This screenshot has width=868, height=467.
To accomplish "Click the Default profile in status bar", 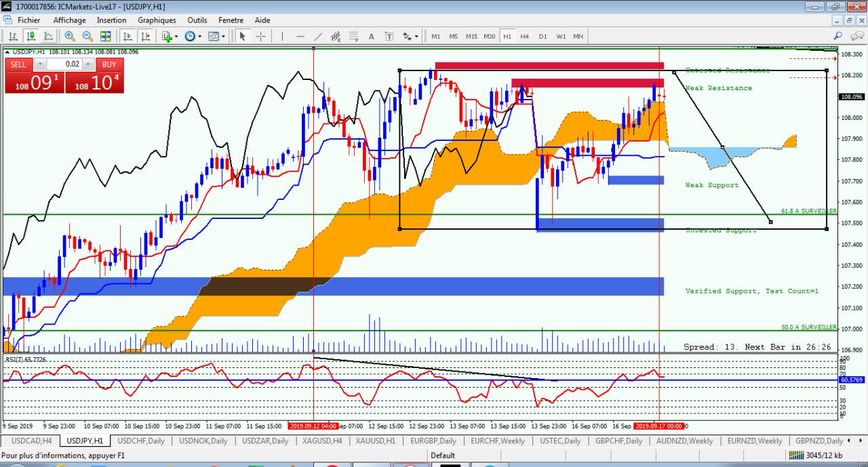I will click(443, 455).
